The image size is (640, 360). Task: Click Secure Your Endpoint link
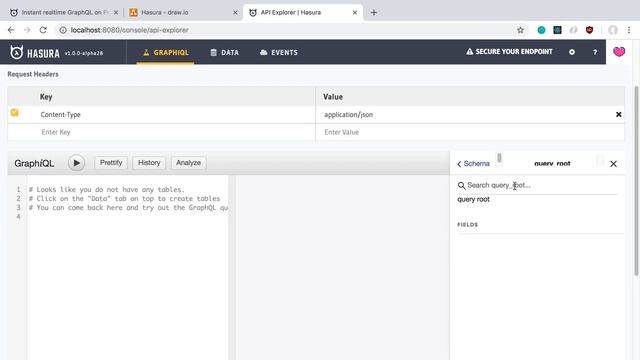(509, 51)
